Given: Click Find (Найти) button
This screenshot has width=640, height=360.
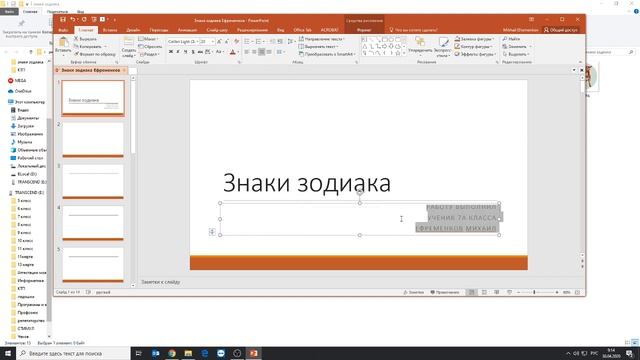Looking at the screenshot, I should click(511, 39).
